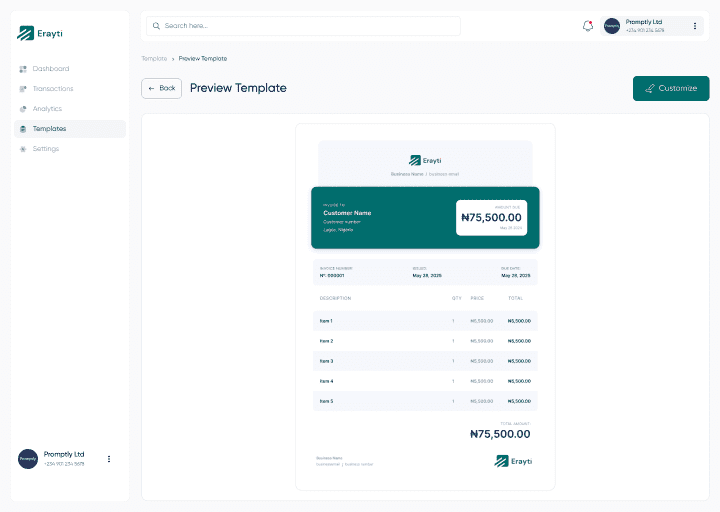The image size is (720, 512).
Task: Click the Templates clipboard icon
Action: click(x=23, y=129)
